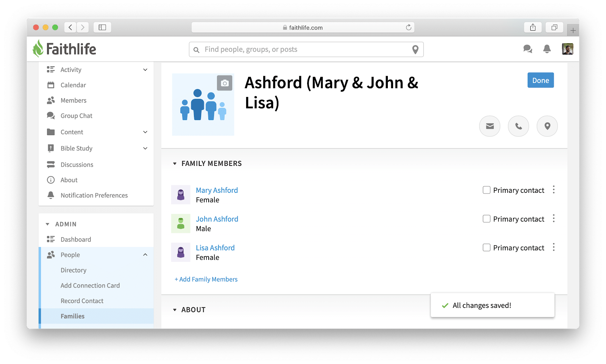
Task: Click the faithlife.com address bar
Action: (303, 27)
